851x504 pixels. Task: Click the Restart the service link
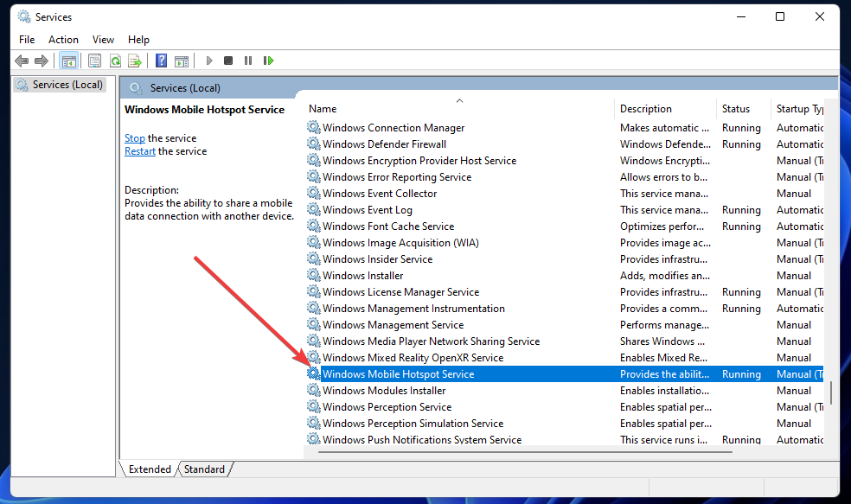[139, 151]
